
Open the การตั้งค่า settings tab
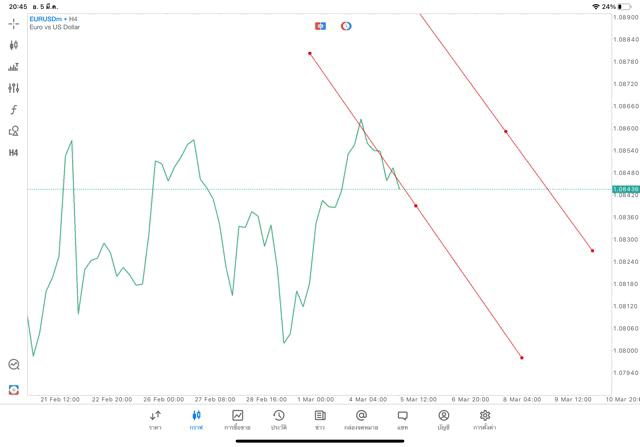tap(485, 419)
